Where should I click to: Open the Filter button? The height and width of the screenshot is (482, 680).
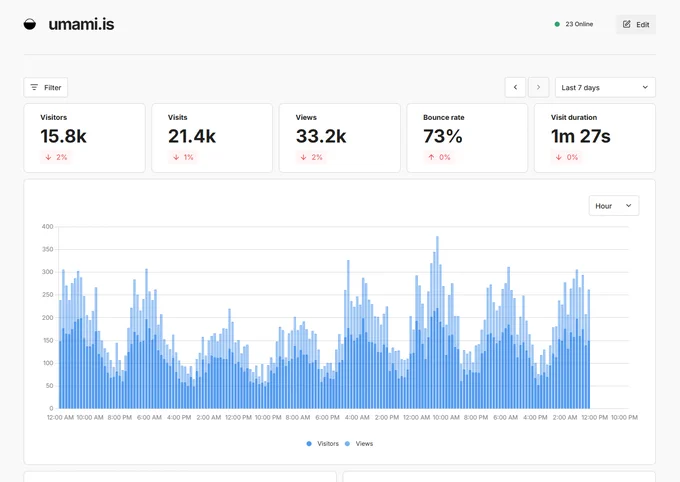(46, 88)
